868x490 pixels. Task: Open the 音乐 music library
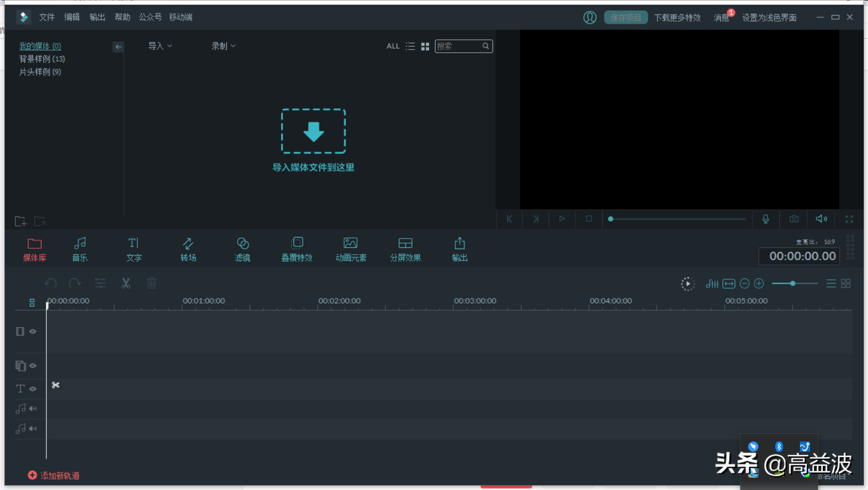pyautogui.click(x=80, y=249)
